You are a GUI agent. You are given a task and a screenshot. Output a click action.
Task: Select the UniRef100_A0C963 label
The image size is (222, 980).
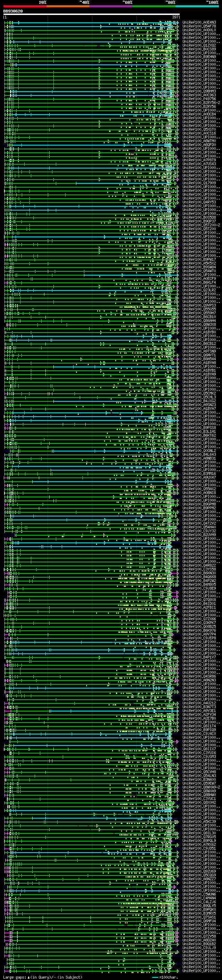coord(199,95)
